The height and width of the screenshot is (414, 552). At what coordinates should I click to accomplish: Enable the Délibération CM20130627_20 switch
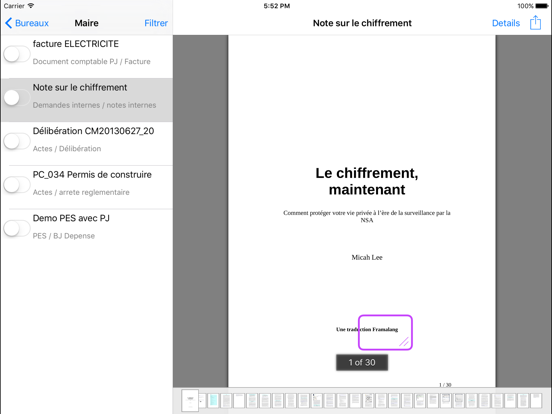pyautogui.click(x=17, y=142)
